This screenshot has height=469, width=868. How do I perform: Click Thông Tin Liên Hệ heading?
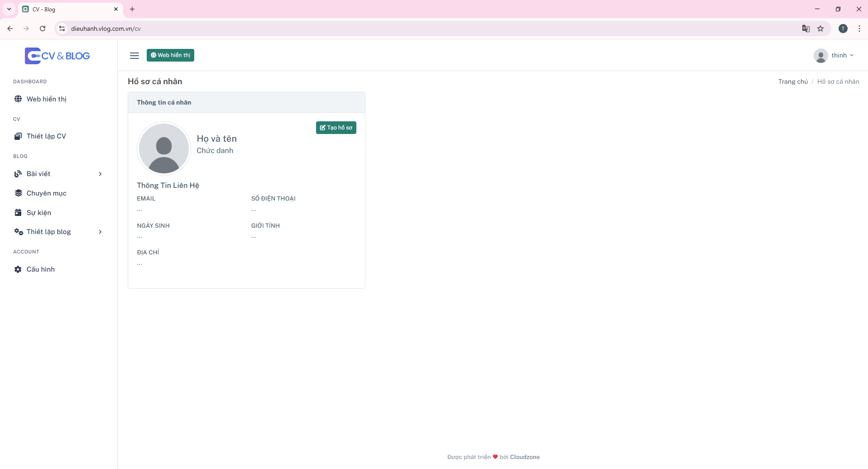(x=168, y=185)
